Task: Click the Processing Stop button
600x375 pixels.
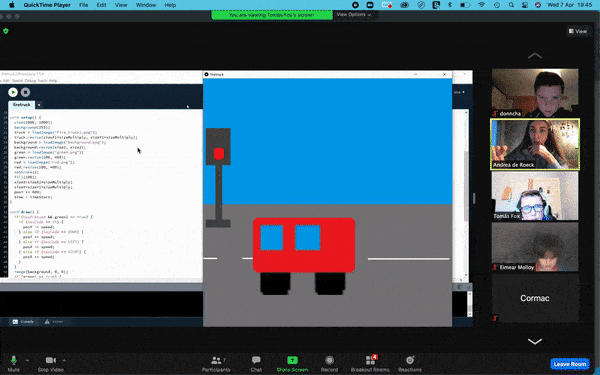Action: pyautogui.click(x=25, y=92)
